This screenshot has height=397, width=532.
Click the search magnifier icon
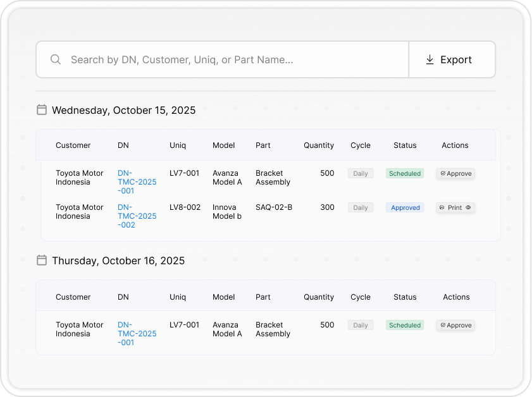point(56,59)
